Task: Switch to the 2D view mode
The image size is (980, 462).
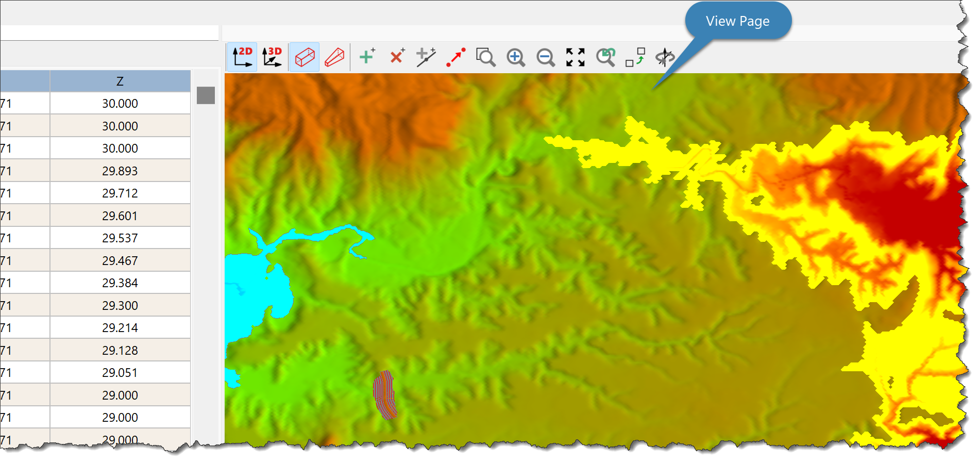Action: click(x=242, y=57)
